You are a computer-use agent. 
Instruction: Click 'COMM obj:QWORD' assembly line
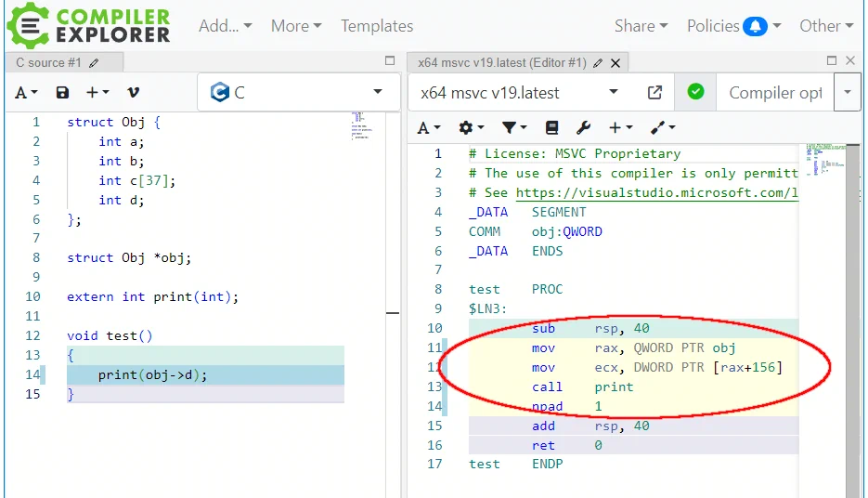[536, 231]
